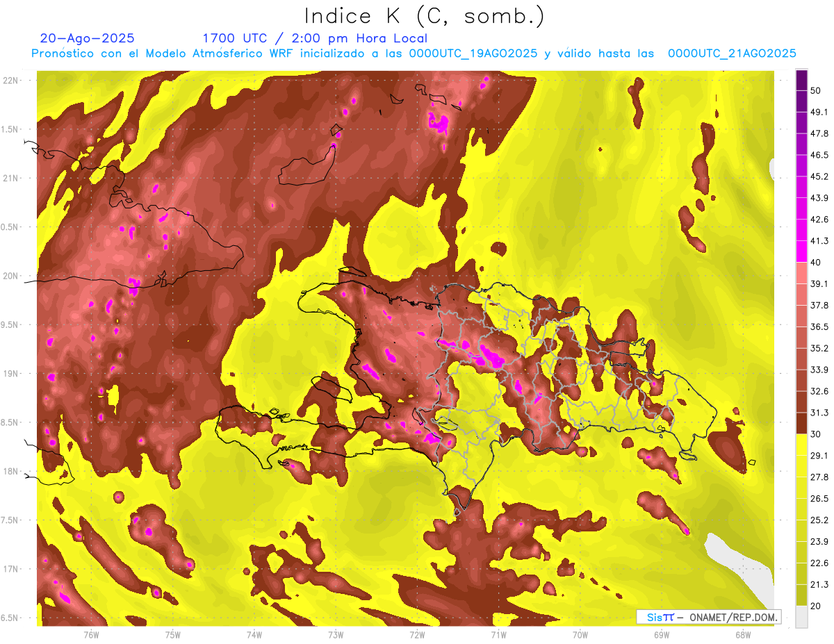Click colorbar value '40'
Screen dimensions: 834x644
pos(815,262)
